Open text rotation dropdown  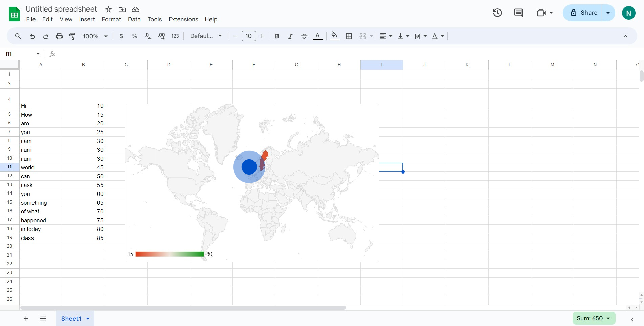pyautogui.click(x=438, y=36)
